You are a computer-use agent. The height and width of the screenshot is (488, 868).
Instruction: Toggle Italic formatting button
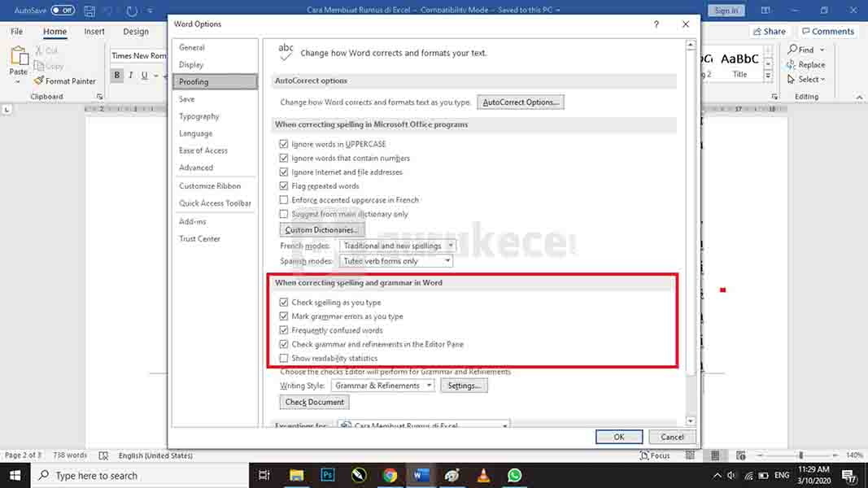click(131, 76)
